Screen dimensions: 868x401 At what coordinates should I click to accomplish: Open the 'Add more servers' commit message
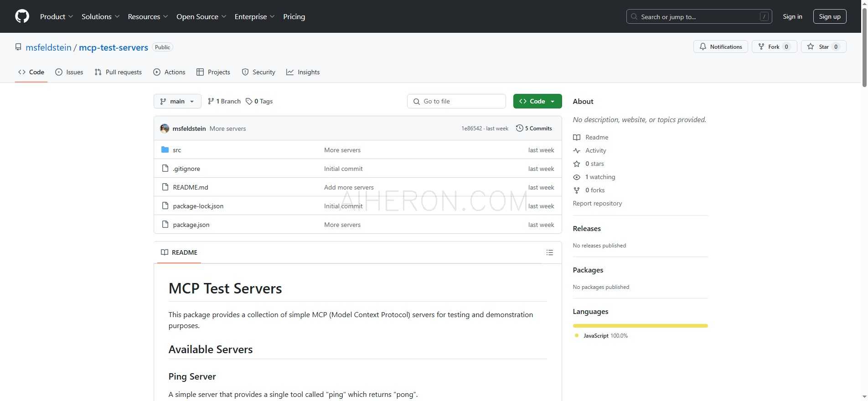[349, 187]
